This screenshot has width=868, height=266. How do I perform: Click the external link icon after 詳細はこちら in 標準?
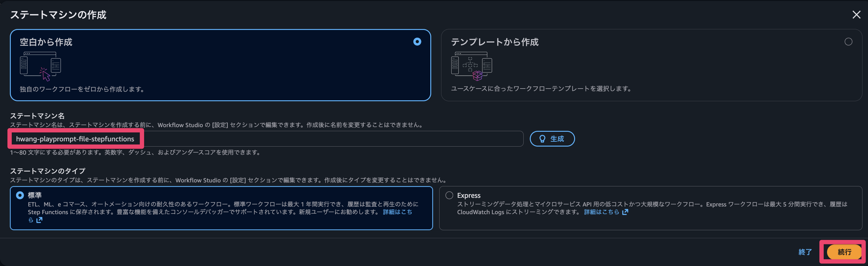point(39,220)
